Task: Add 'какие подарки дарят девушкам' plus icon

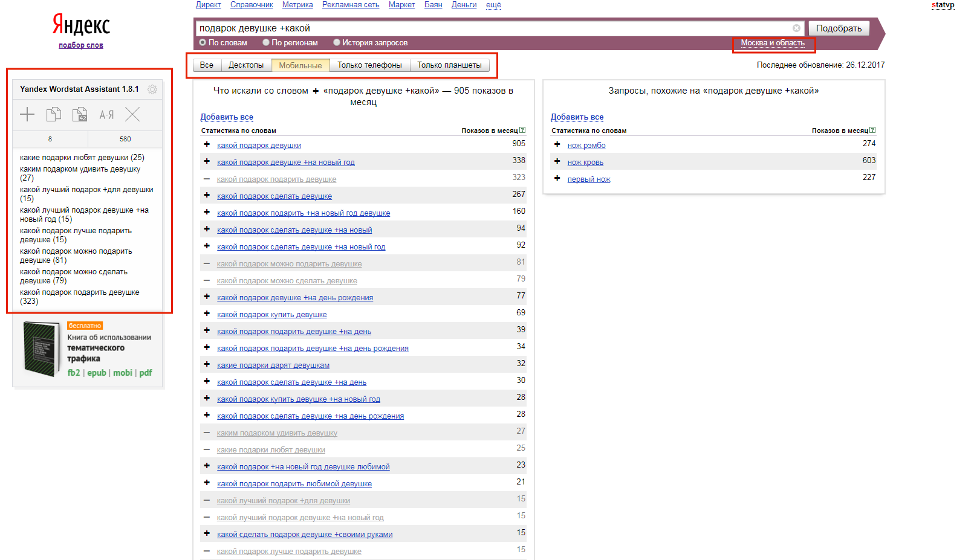Action: (x=207, y=364)
